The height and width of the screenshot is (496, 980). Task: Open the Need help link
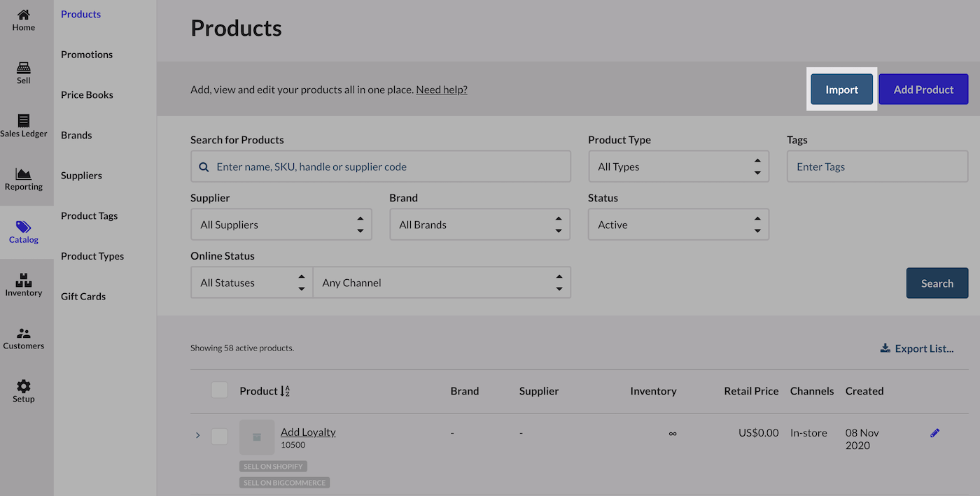pyautogui.click(x=441, y=89)
